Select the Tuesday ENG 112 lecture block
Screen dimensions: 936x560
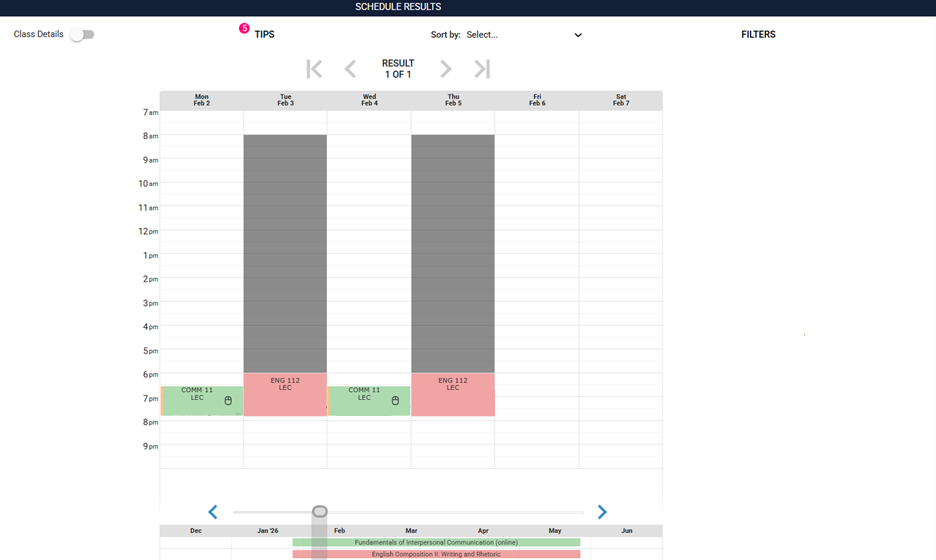(x=285, y=396)
